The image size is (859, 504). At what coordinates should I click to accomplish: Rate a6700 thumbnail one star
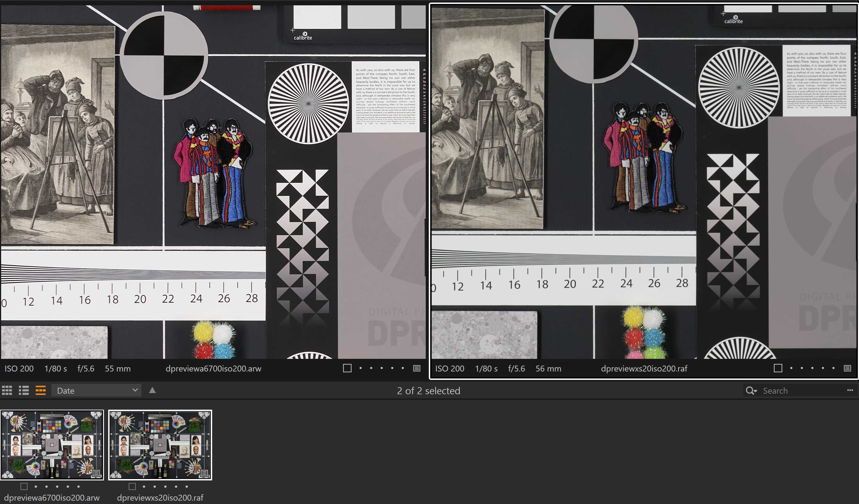(x=36, y=486)
